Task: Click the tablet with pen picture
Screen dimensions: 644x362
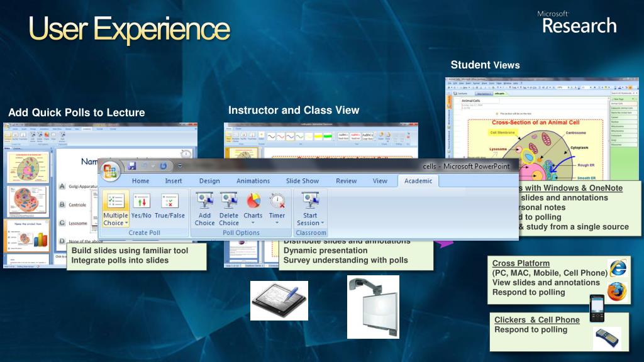Action: coord(279,301)
